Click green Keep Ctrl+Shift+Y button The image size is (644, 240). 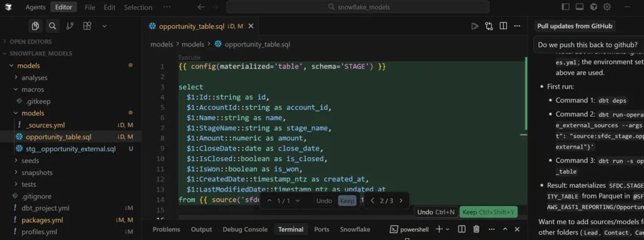(488, 212)
